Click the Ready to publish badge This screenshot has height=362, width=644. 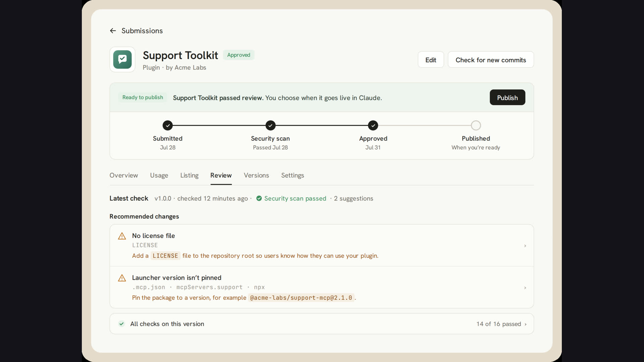tap(143, 97)
